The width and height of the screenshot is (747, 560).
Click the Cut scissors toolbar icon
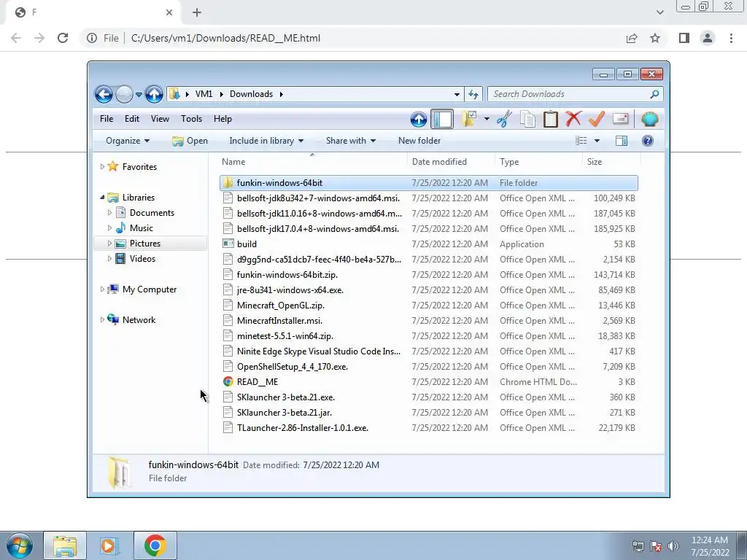pos(504,119)
